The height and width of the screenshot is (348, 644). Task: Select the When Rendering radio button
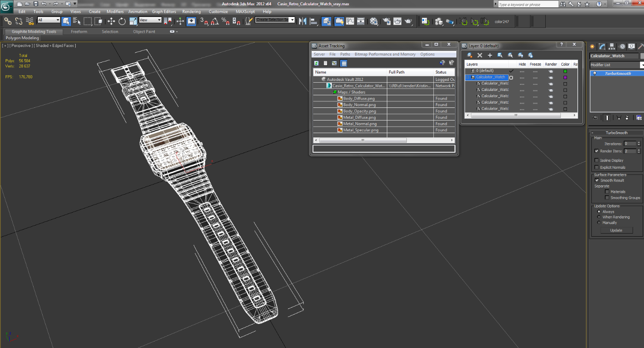click(599, 217)
